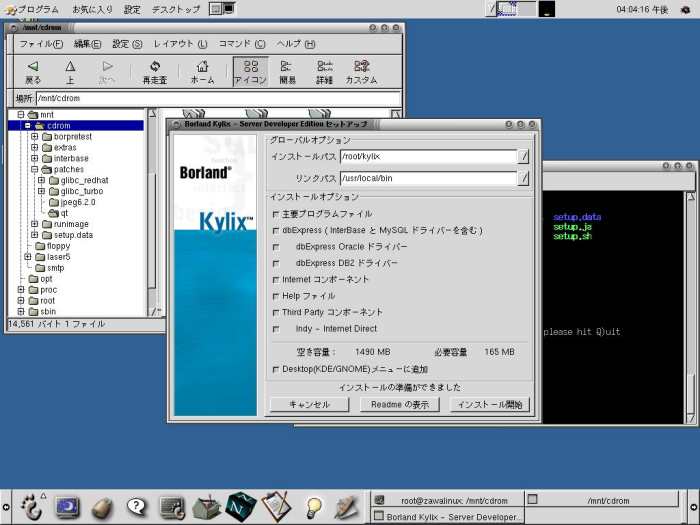The width and height of the screenshot is (700, 525).
Task: Expand the glibc_turbo folder node
Action: click(41, 191)
